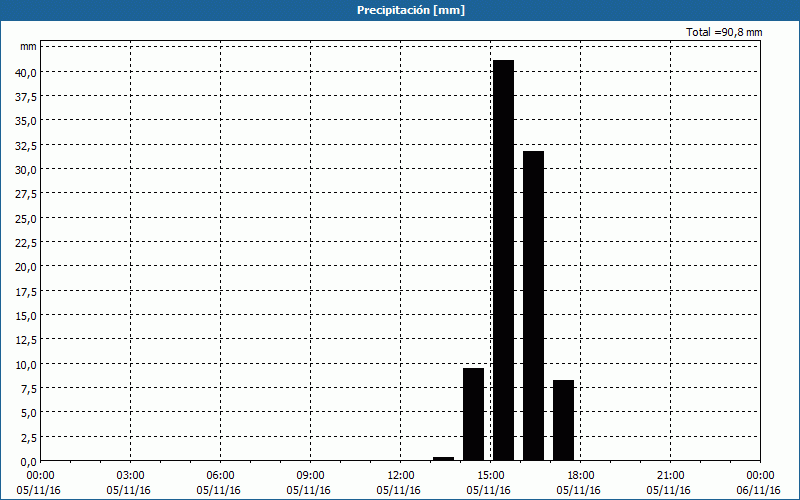
Task: Select the 27,5 vertical axis label
Action: point(26,194)
